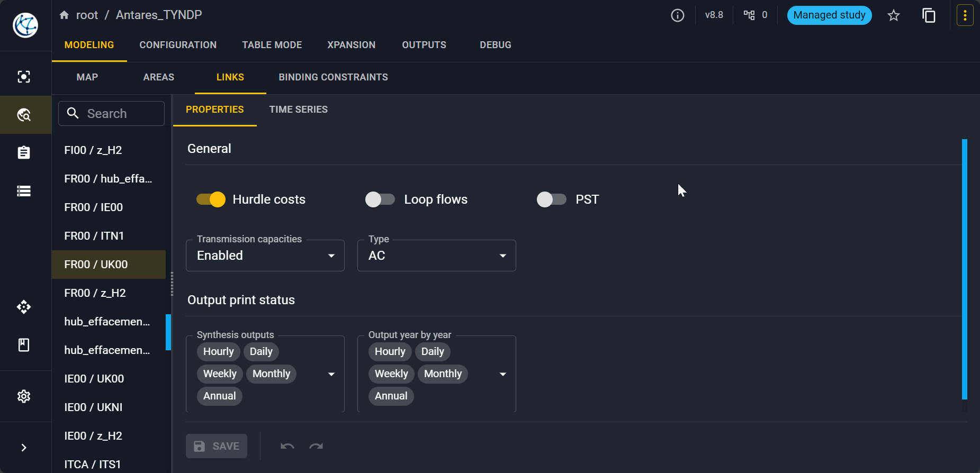Go to the Debug tab
This screenshot has width=980, height=473.
(x=496, y=45)
